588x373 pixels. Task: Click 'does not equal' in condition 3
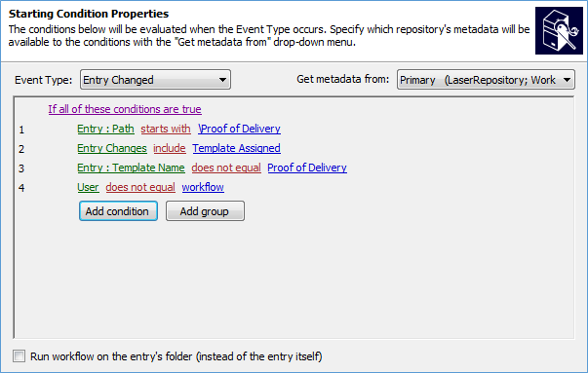click(226, 168)
